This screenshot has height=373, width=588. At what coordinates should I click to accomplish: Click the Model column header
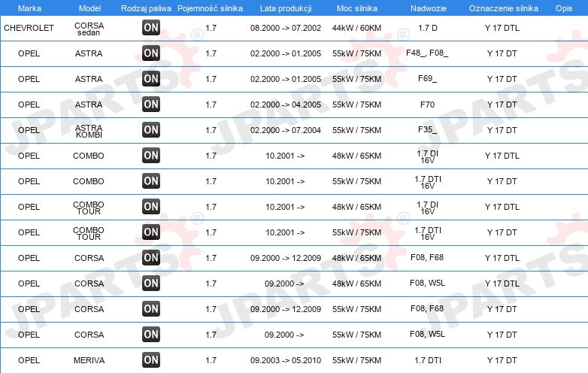(x=90, y=8)
